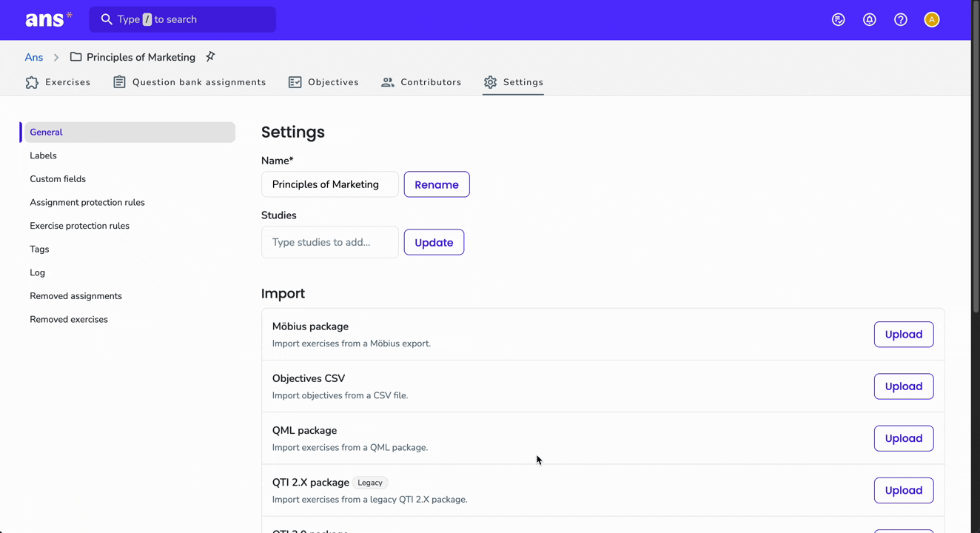Screen dimensions: 980x533
Task: Open Log settings section
Action: pos(37,272)
